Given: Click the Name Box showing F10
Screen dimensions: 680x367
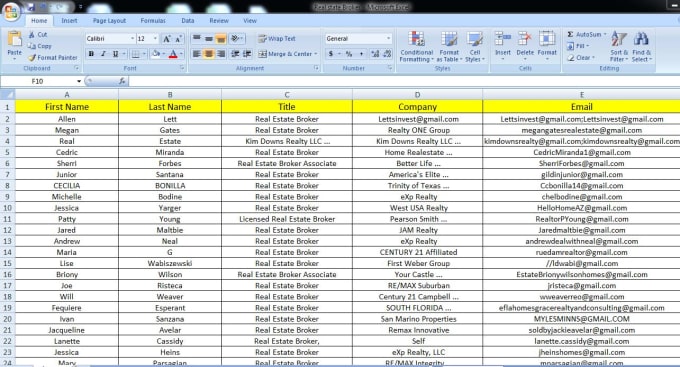Looking at the screenshot, I should (38, 81).
